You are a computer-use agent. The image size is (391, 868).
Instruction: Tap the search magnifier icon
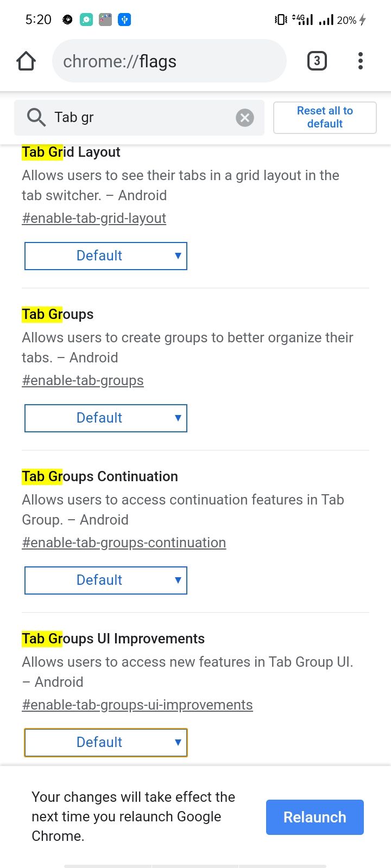[x=36, y=117]
